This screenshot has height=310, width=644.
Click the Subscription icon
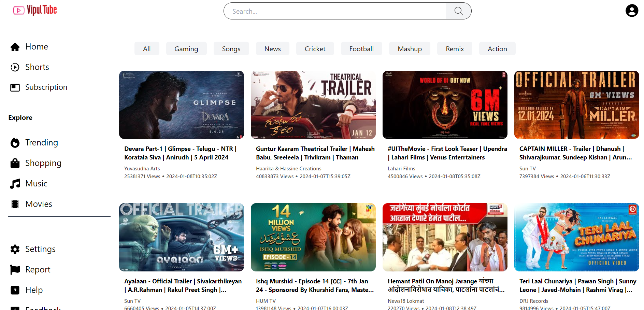click(15, 87)
